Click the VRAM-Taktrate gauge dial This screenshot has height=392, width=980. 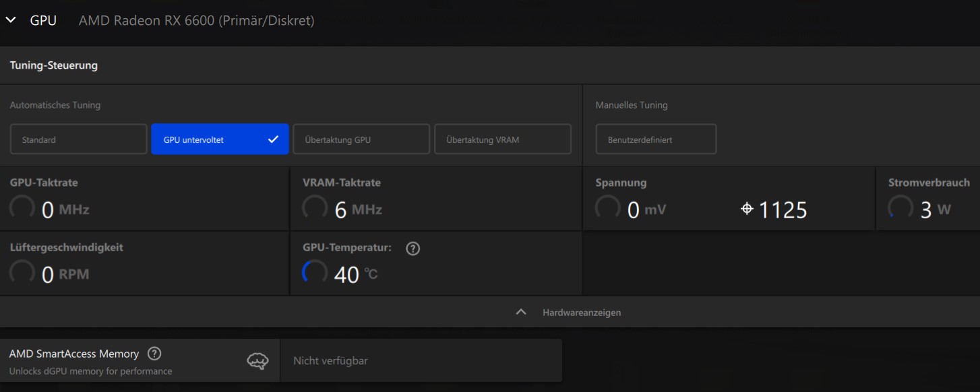coord(315,208)
